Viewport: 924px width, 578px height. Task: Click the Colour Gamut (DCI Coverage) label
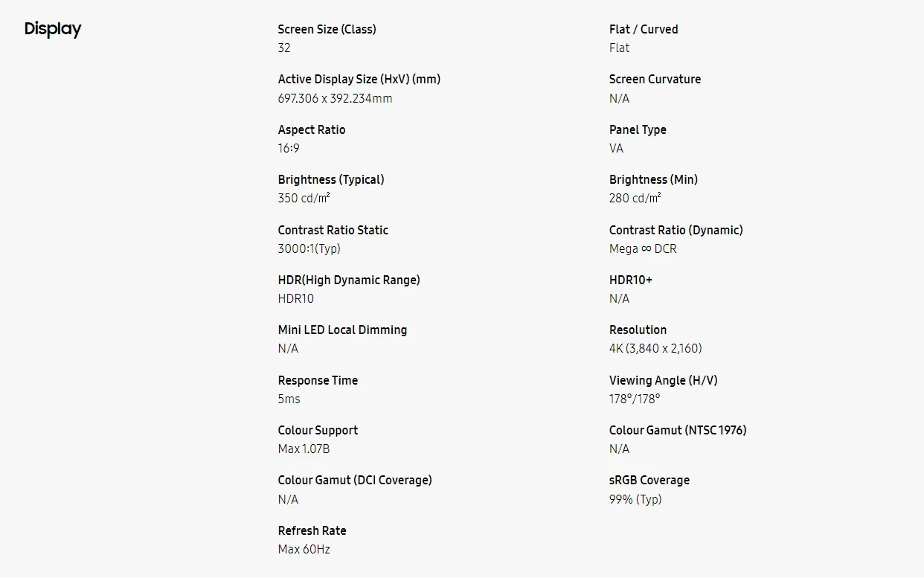355,480
